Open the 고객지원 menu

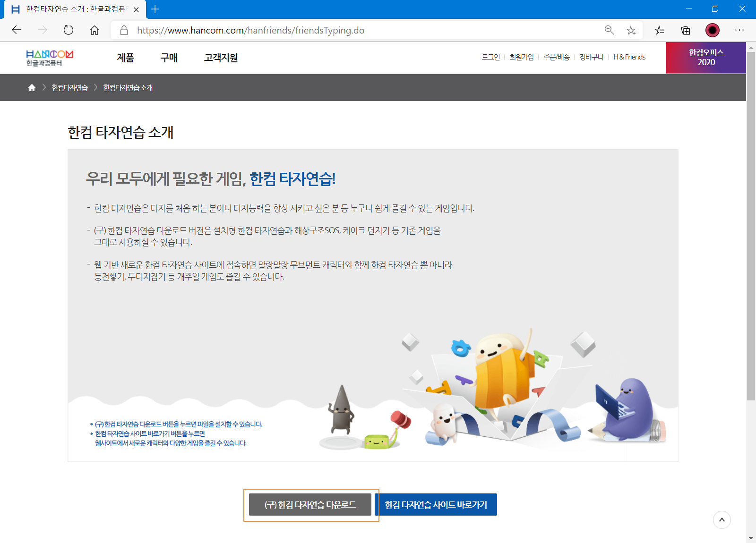(221, 58)
